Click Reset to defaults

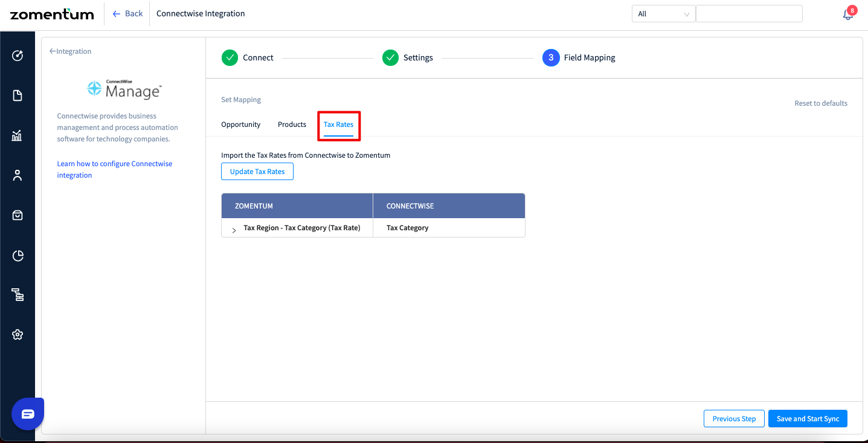pos(821,103)
